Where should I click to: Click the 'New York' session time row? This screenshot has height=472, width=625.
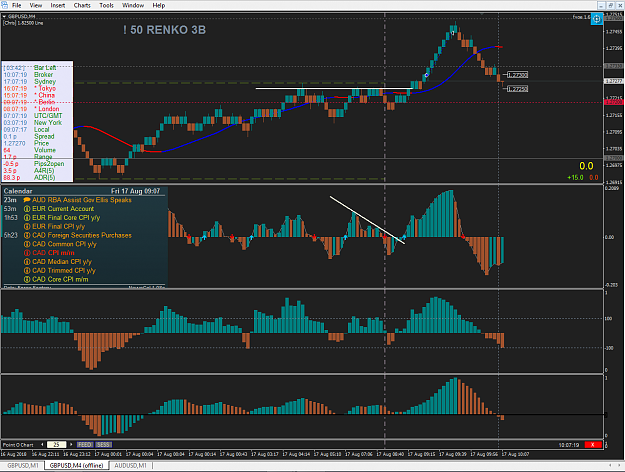pos(37,122)
